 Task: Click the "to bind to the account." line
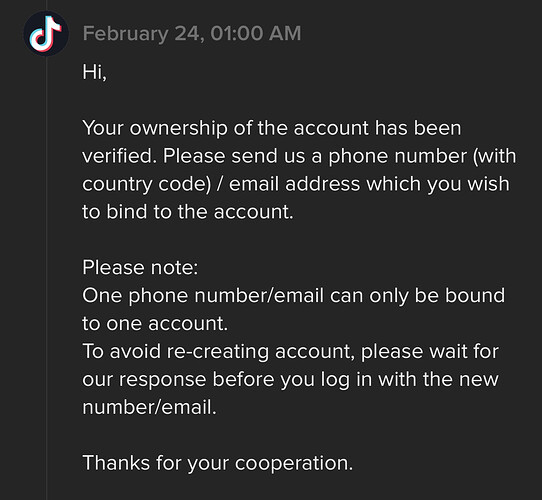tap(188, 212)
